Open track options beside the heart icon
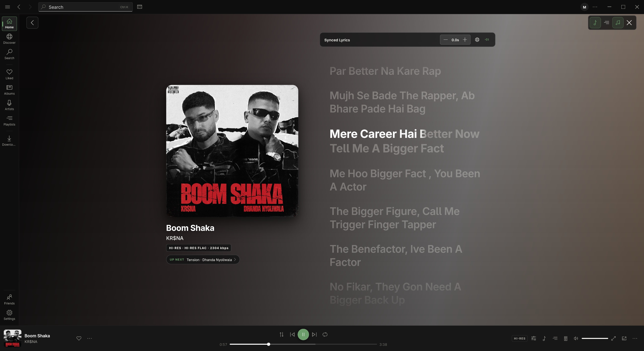 click(90, 338)
